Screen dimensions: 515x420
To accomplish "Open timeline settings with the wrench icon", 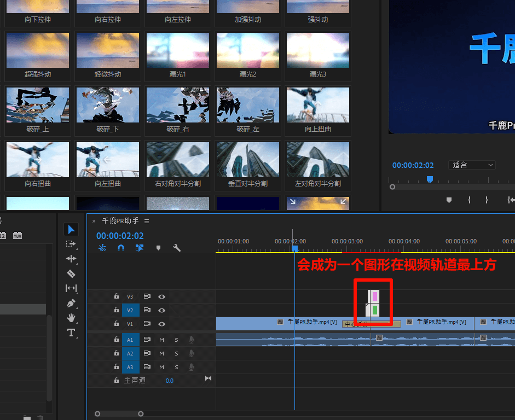I will (178, 248).
